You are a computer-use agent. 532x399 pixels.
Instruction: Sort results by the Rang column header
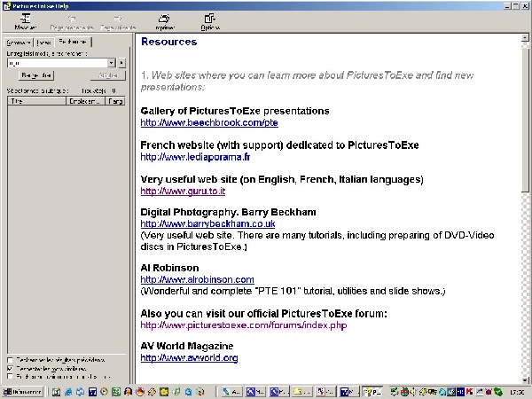pos(115,101)
